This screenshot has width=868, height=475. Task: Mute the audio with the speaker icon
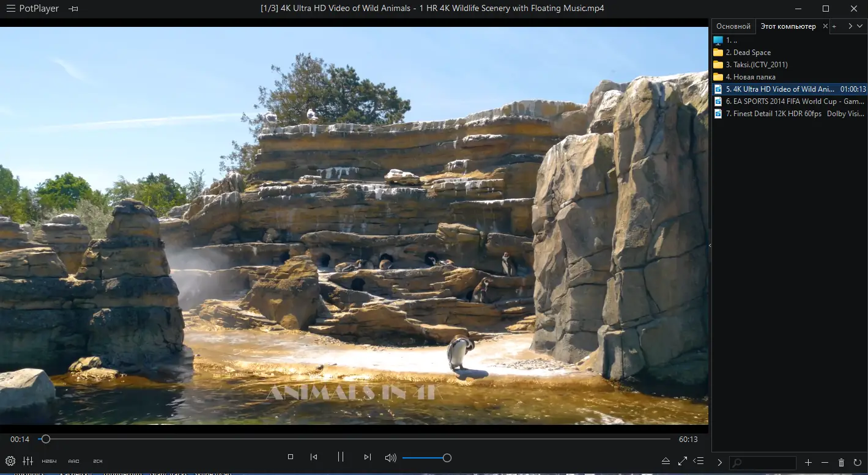390,458
